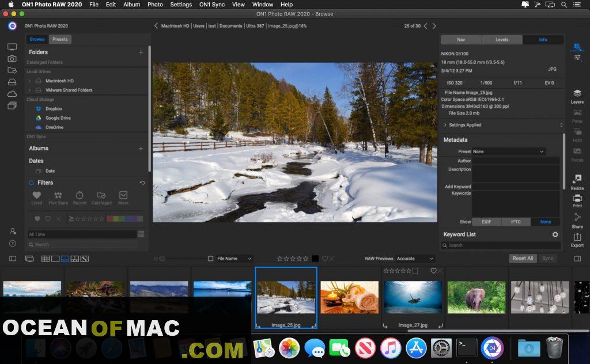Open the camera tethered shooting icon

pyautogui.click(x=12, y=59)
